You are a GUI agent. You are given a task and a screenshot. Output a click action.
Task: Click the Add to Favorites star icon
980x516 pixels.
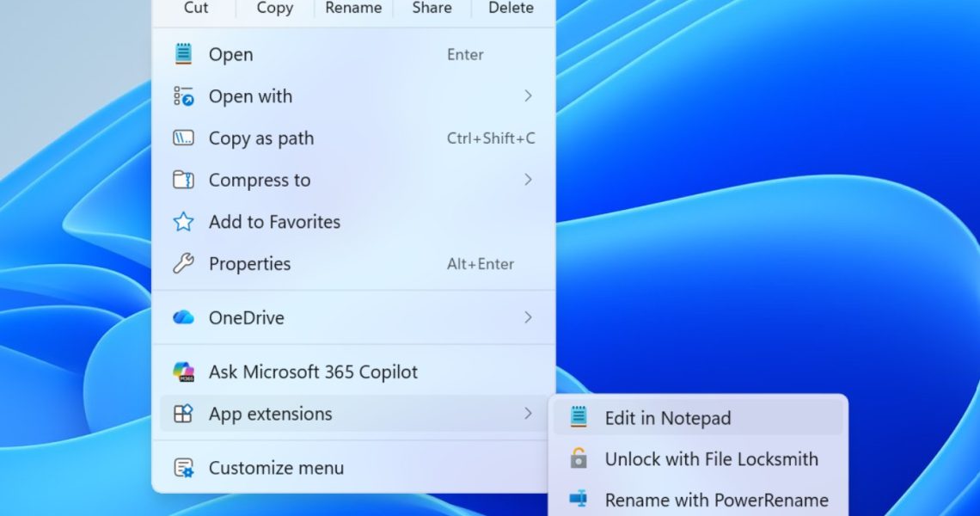click(x=183, y=221)
